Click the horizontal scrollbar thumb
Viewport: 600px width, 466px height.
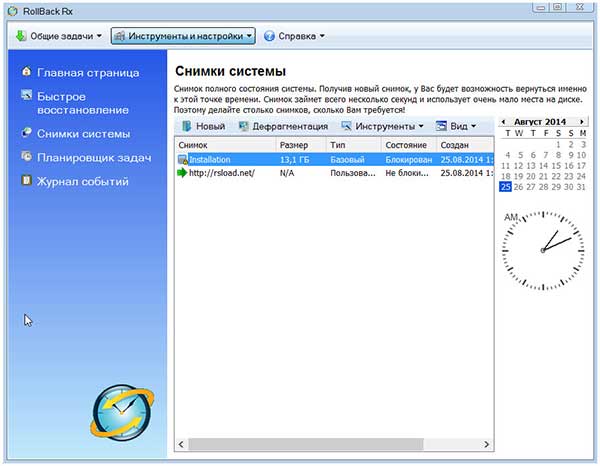tap(306, 444)
